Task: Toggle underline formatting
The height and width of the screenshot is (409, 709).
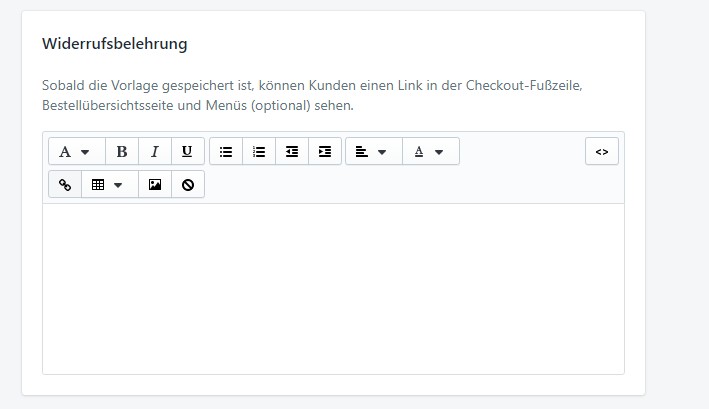Action: [187, 152]
